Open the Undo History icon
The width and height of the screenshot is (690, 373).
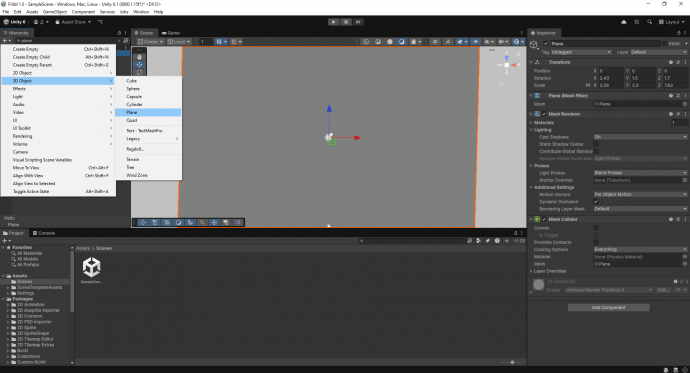click(x=636, y=22)
